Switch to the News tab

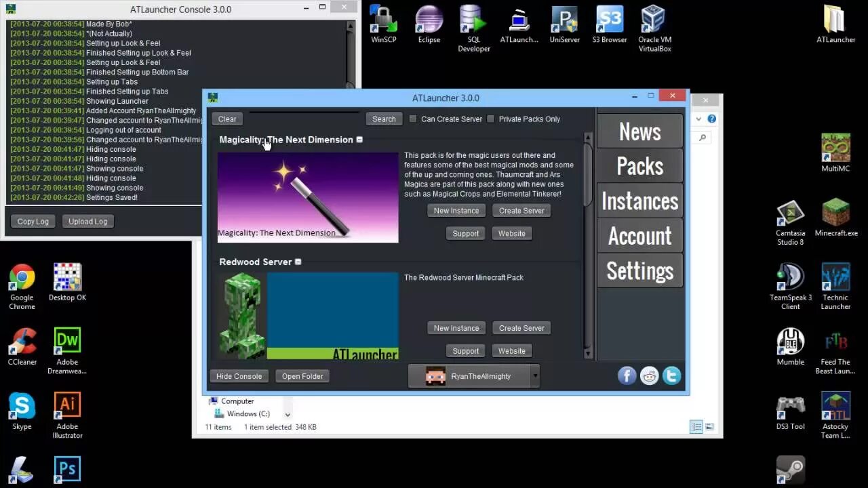pyautogui.click(x=639, y=131)
